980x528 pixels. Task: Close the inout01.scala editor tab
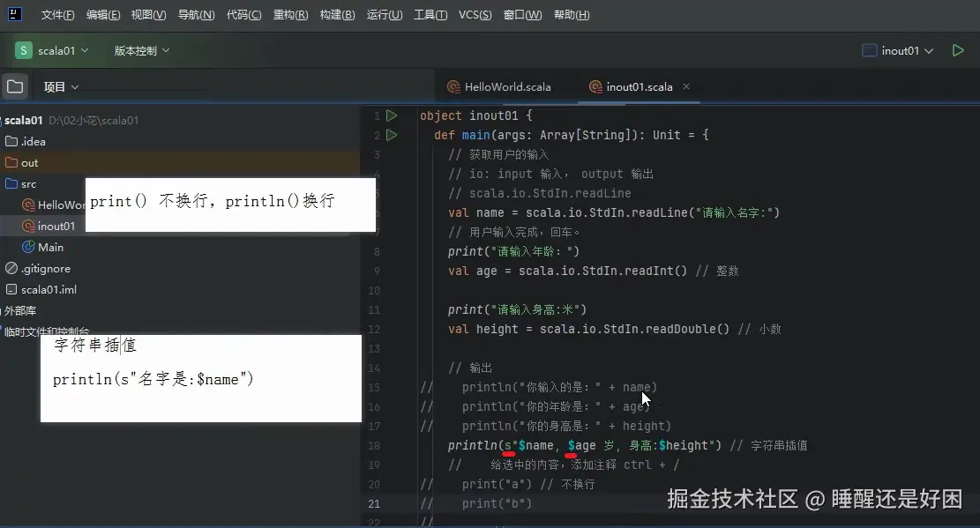(686, 86)
